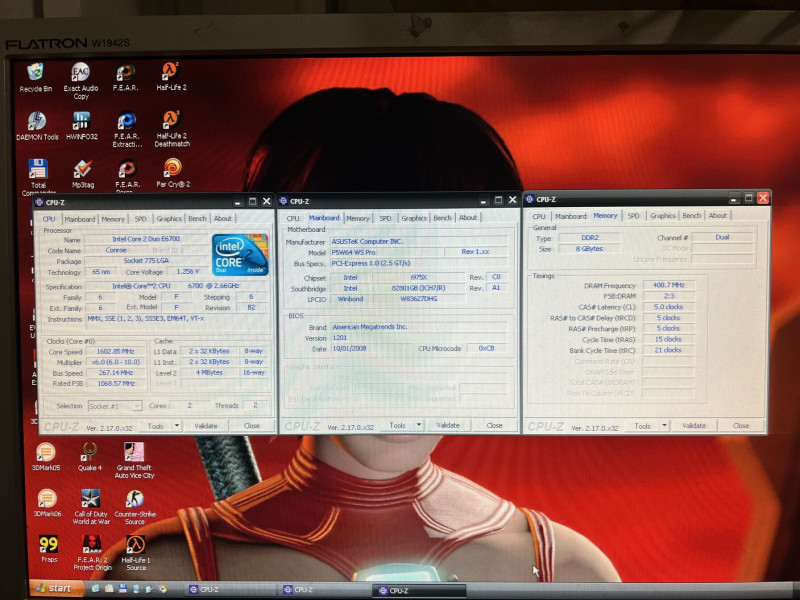This screenshot has width=800, height=600.
Task: Open Tools dropdown arrow in the Memory window
Action: click(664, 425)
